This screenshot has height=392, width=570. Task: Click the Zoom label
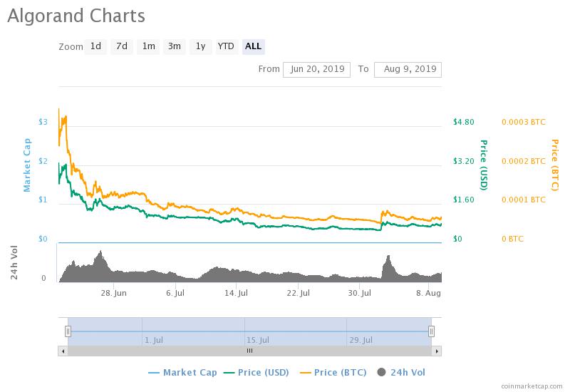pos(71,47)
